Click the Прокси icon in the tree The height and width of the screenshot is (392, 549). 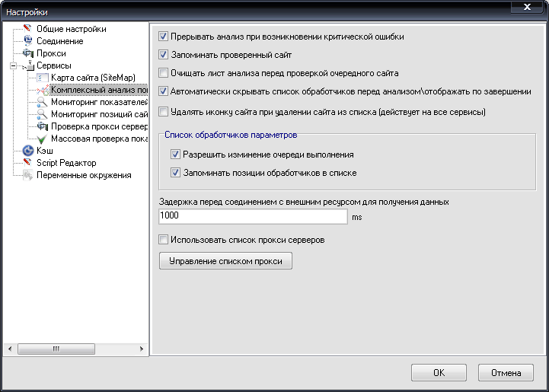pyautogui.click(x=28, y=53)
